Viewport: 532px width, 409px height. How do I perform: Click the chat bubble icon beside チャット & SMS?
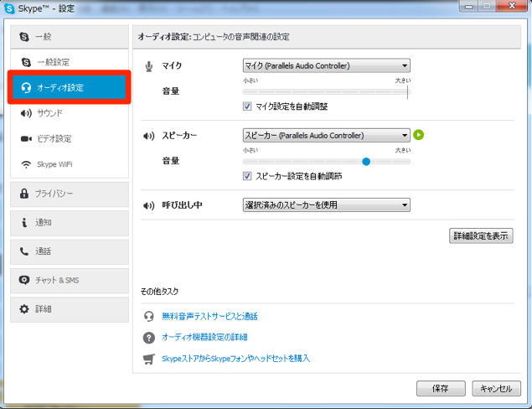coord(24,280)
